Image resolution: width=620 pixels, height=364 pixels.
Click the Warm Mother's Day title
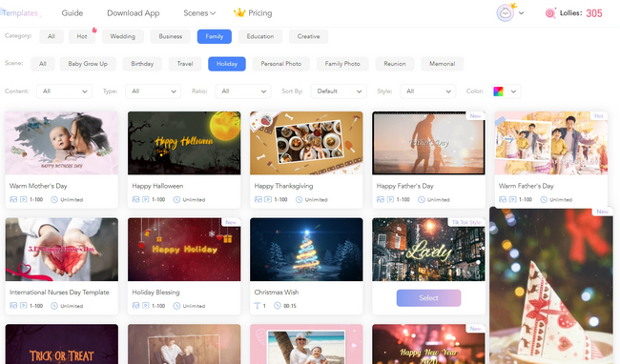[x=38, y=186]
